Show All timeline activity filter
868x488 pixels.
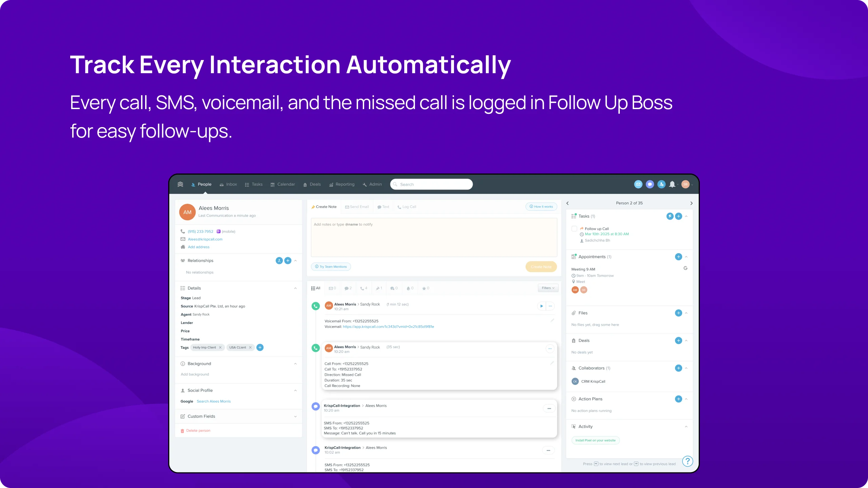315,288
